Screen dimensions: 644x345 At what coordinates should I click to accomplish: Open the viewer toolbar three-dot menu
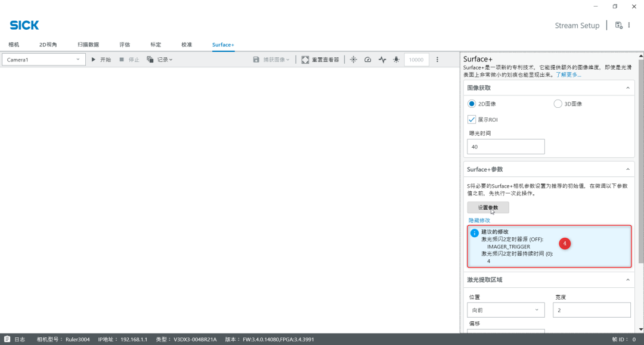[437, 60]
